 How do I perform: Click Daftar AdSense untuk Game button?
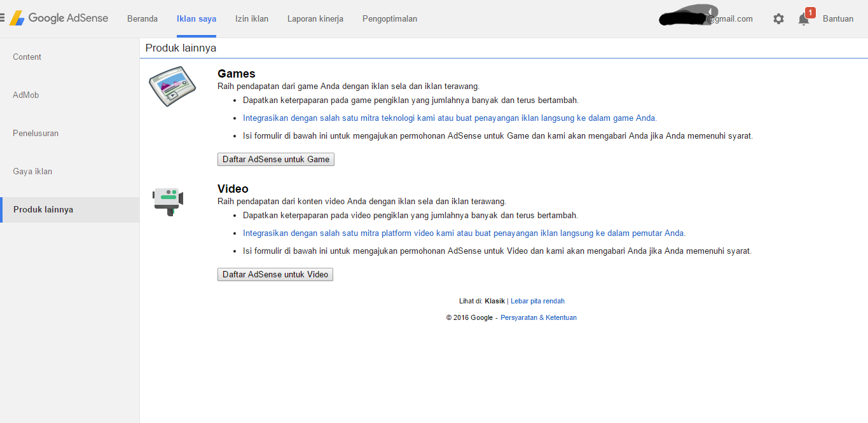(x=276, y=160)
